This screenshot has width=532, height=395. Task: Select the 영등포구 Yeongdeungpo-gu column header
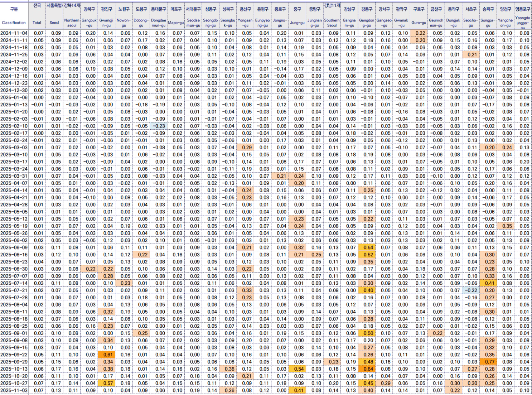point(523,16)
